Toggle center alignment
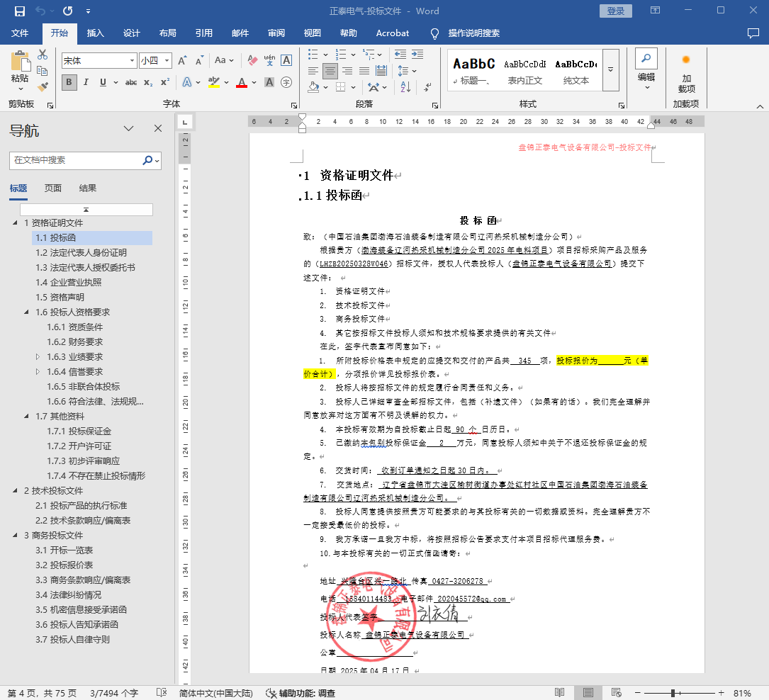Image resolution: width=769 pixels, height=700 pixels. tap(330, 71)
